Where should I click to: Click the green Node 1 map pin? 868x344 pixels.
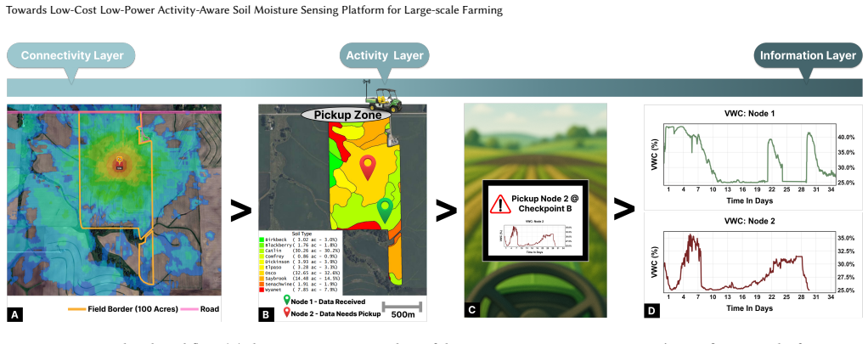click(x=386, y=211)
